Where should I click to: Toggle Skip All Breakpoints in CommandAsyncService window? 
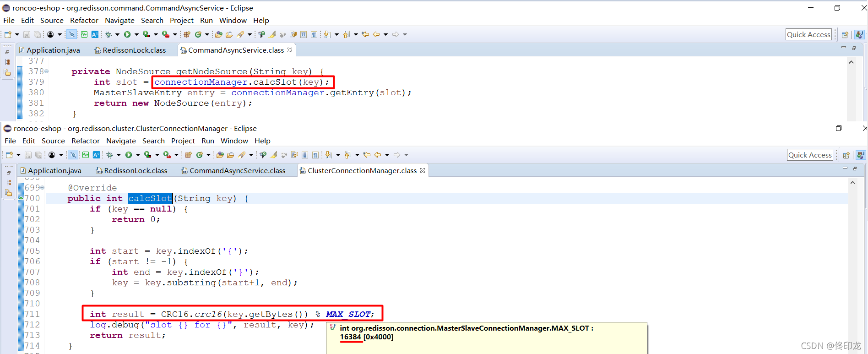pyautogui.click(x=72, y=34)
